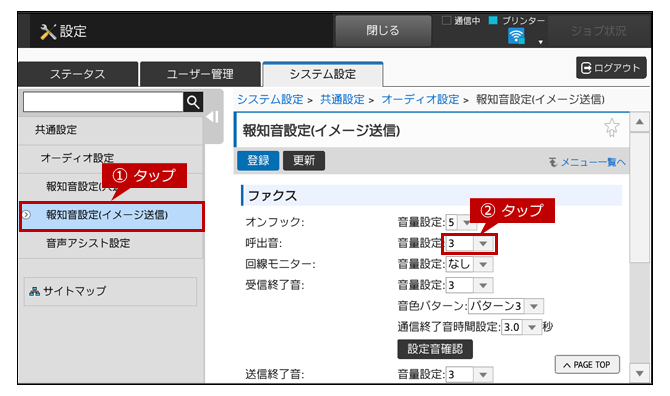Select 報知音設定(イメージ送信) in the sidebar
The height and width of the screenshot is (396, 670).
112,215
